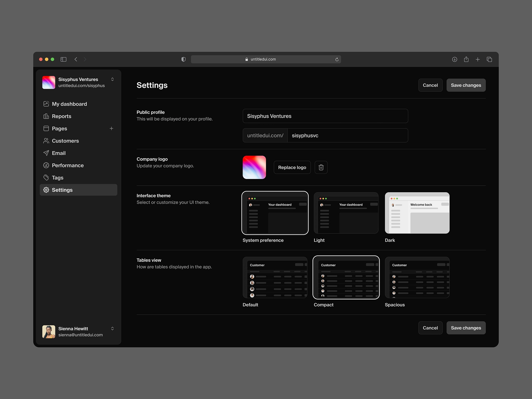This screenshot has height=399, width=532.
Task: Select Default tables view
Action: (275, 277)
